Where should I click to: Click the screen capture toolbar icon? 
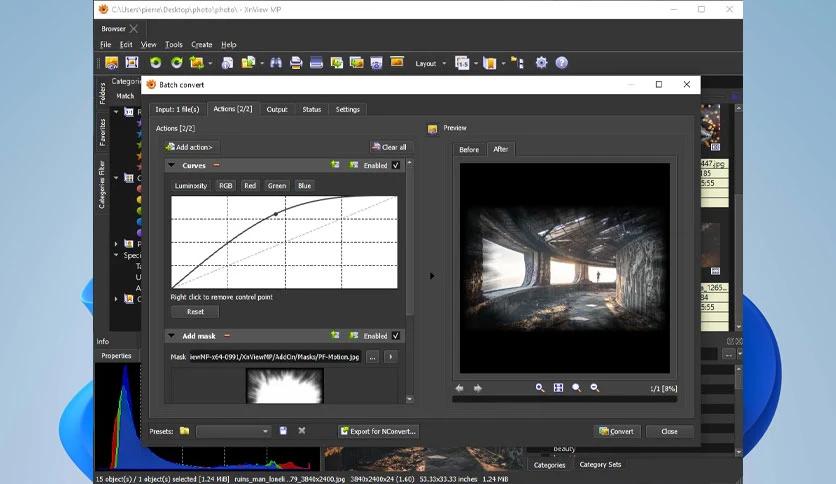(x=376, y=63)
